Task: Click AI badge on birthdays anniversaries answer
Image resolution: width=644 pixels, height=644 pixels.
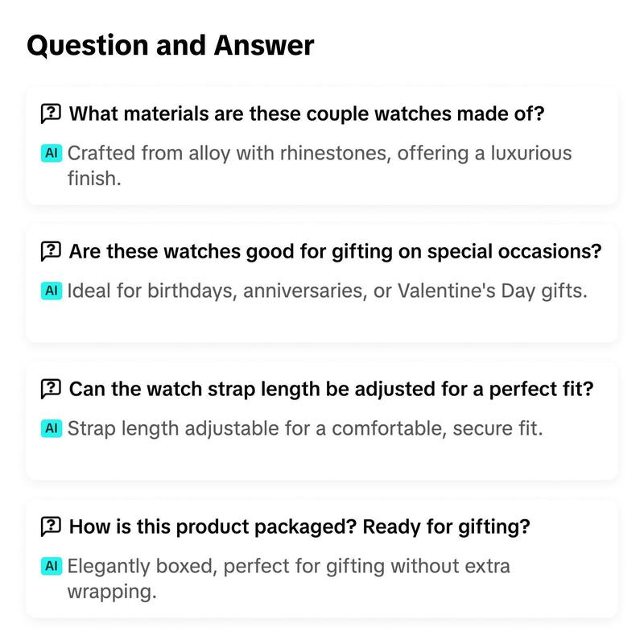Action: pyautogui.click(x=52, y=291)
